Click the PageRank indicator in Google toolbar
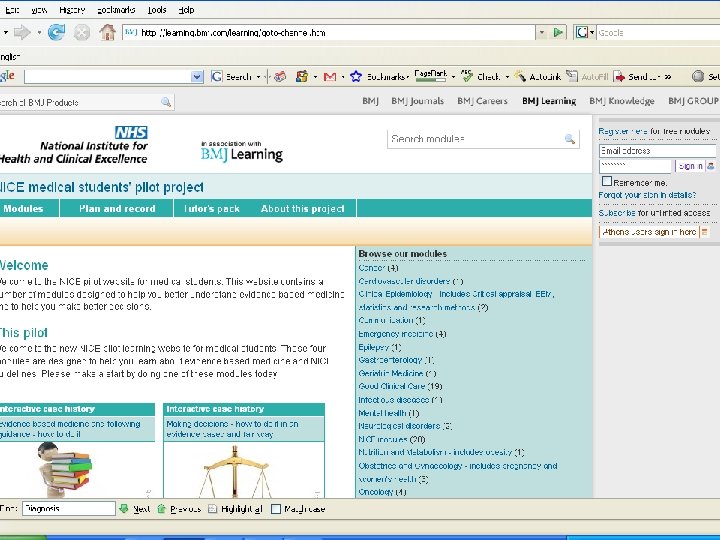 430,76
